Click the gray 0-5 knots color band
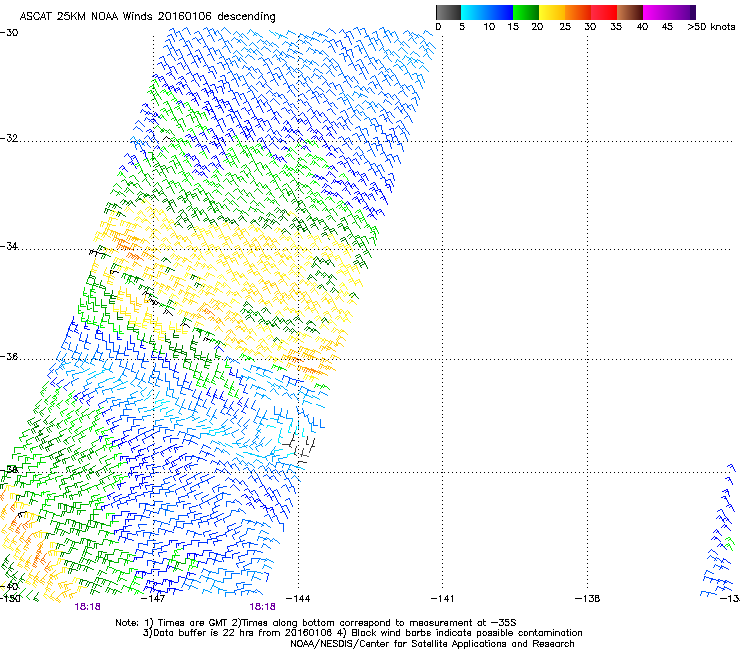 (x=448, y=12)
